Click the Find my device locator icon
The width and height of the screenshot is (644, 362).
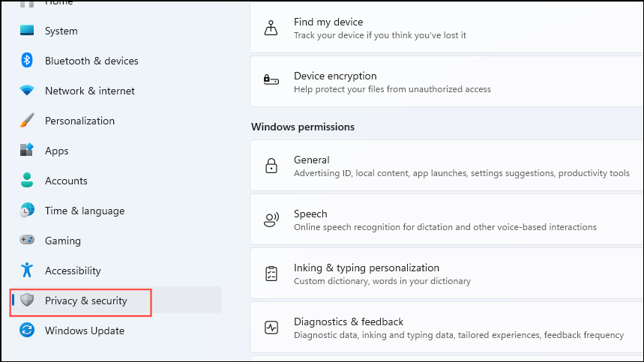[271, 28]
